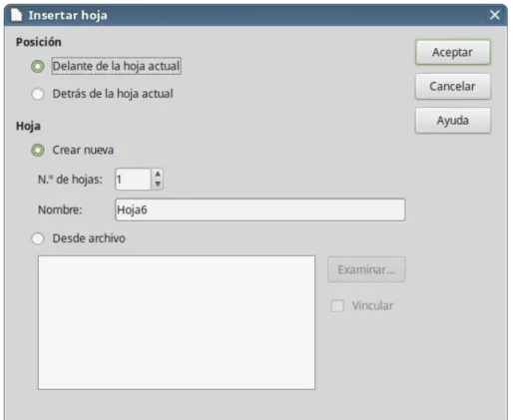Click the Nombre field containing Hoja6

coord(259,210)
